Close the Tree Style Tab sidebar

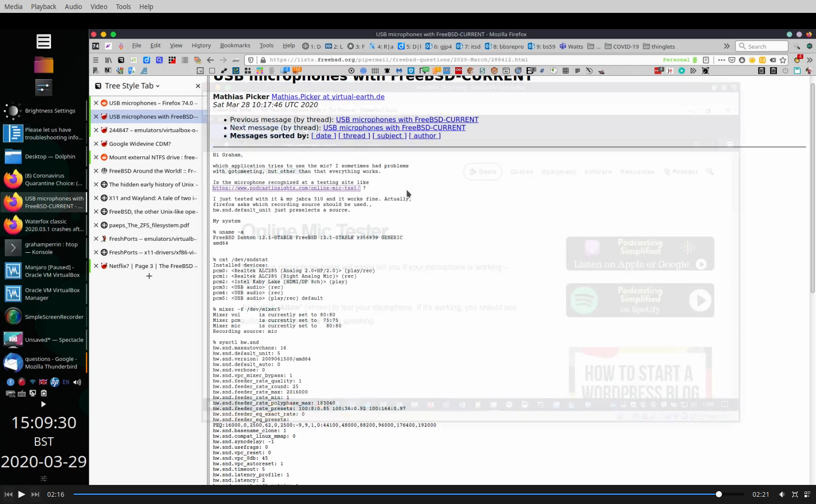(x=198, y=86)
